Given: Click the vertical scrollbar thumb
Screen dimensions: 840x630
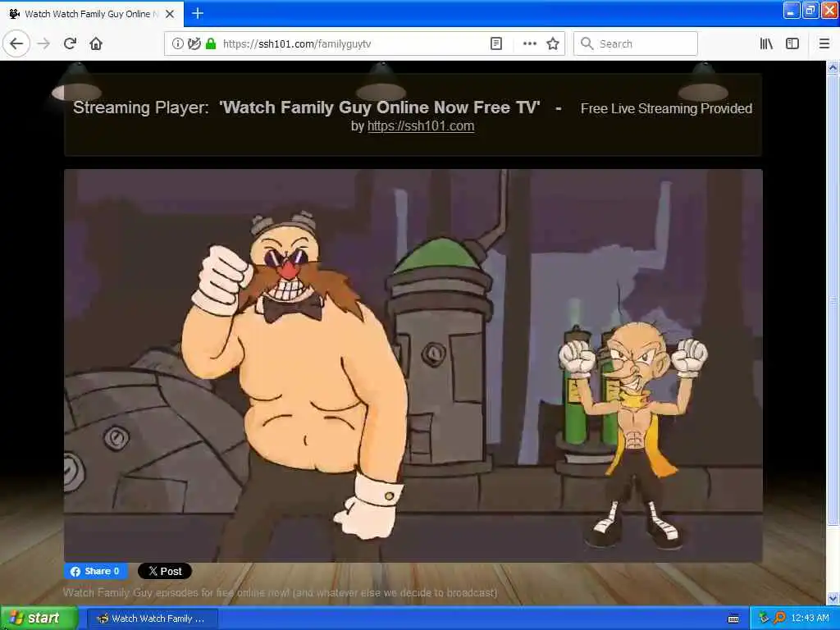Looking at the screenshot, I should click(833, 299).
